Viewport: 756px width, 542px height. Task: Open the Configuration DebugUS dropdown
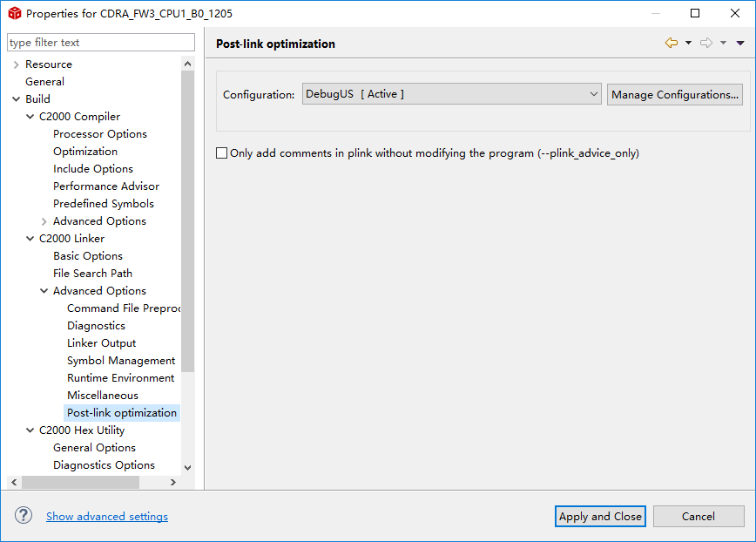452,94
